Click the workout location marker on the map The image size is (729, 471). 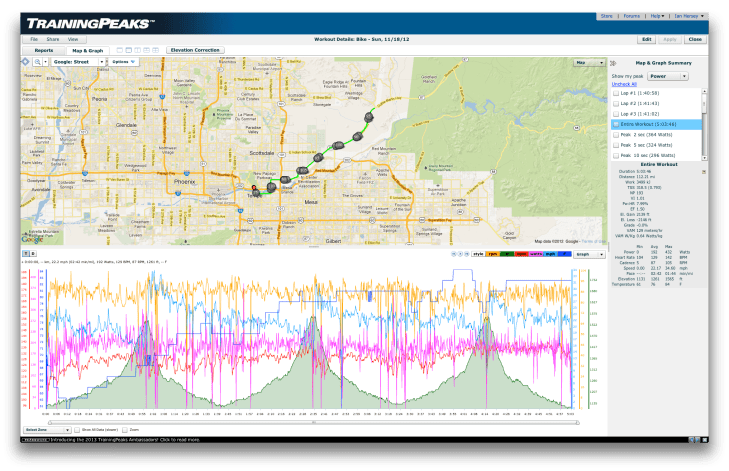[x=254, y=189]
